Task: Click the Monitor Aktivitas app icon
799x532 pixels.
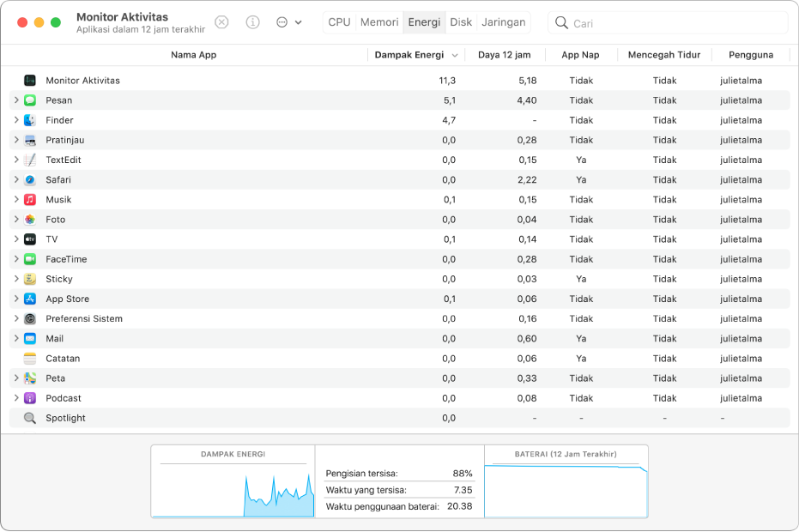Action: 30,81
